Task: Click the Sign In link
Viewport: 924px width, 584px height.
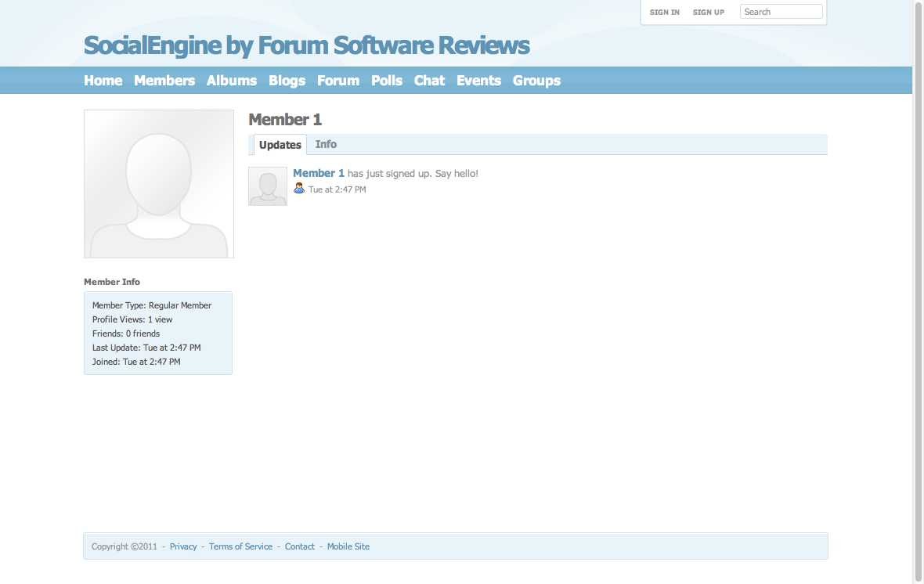Action: (664, 12)
